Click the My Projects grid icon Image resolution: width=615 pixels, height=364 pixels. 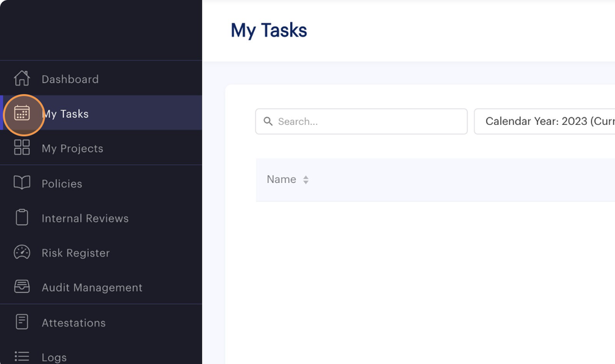click(22, 148)
